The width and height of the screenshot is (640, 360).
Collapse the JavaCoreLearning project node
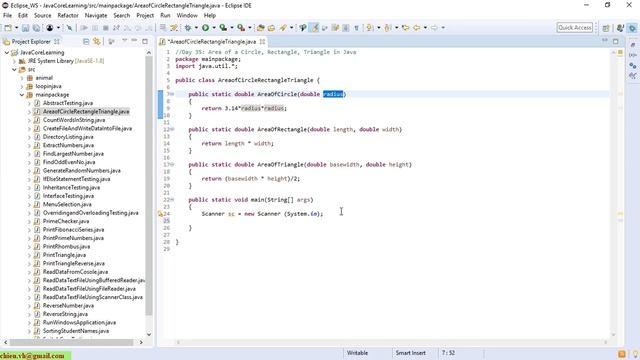pyautogui.click(x=7, y=53)
